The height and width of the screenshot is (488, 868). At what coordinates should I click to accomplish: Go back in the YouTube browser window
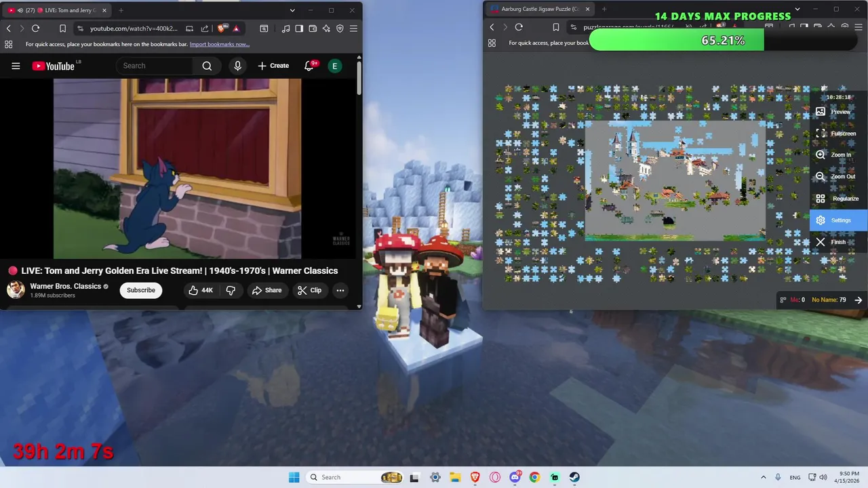coord(8,28)
